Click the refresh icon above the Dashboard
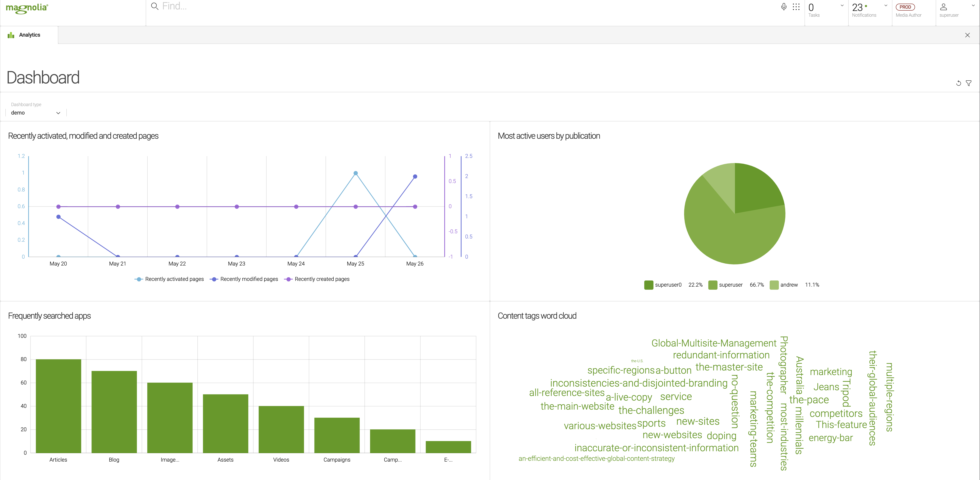980x480 pixels. [958, 83]
